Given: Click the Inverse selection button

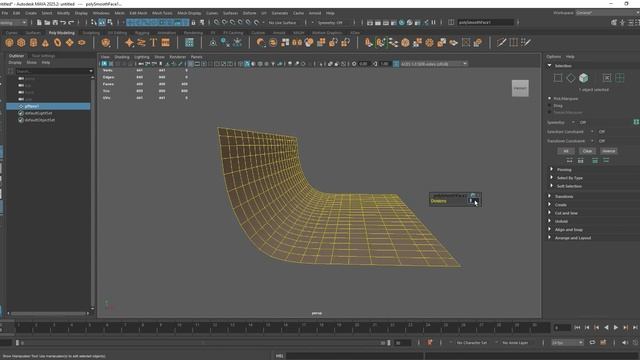Looking at the screenshot, I should click(x=609, y=151).
